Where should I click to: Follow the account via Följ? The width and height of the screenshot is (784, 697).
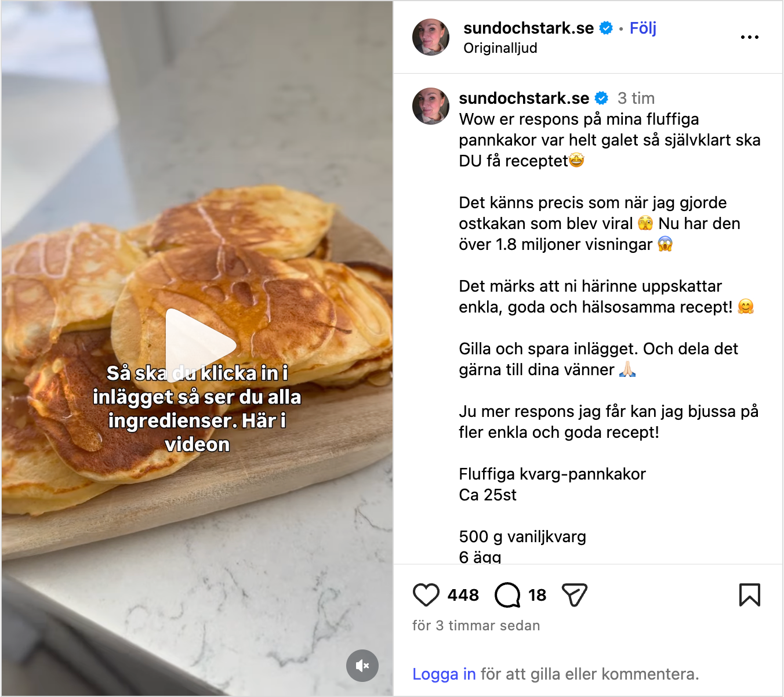(x=643, y=28)
